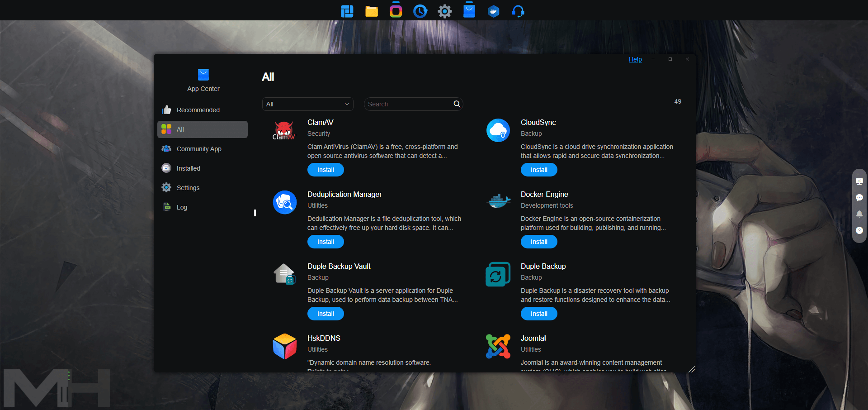Install Duple Backup Vault
The image size is (868, 410).
pos(325,314)
